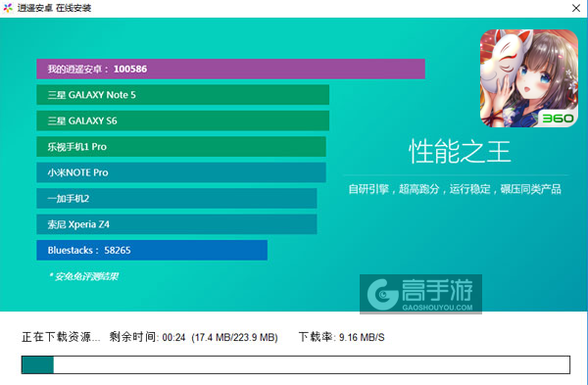Click the 安兔兔评测结果 footnote text

click(84, 276)
